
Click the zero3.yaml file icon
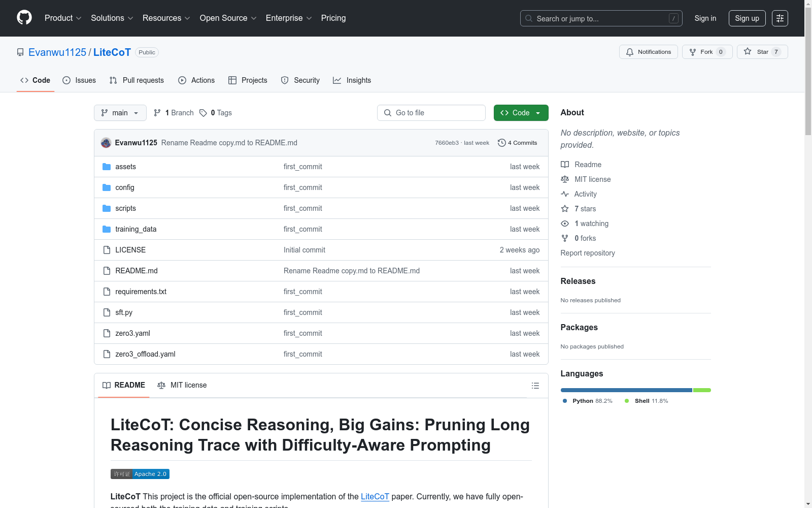[x=107, y=333]
